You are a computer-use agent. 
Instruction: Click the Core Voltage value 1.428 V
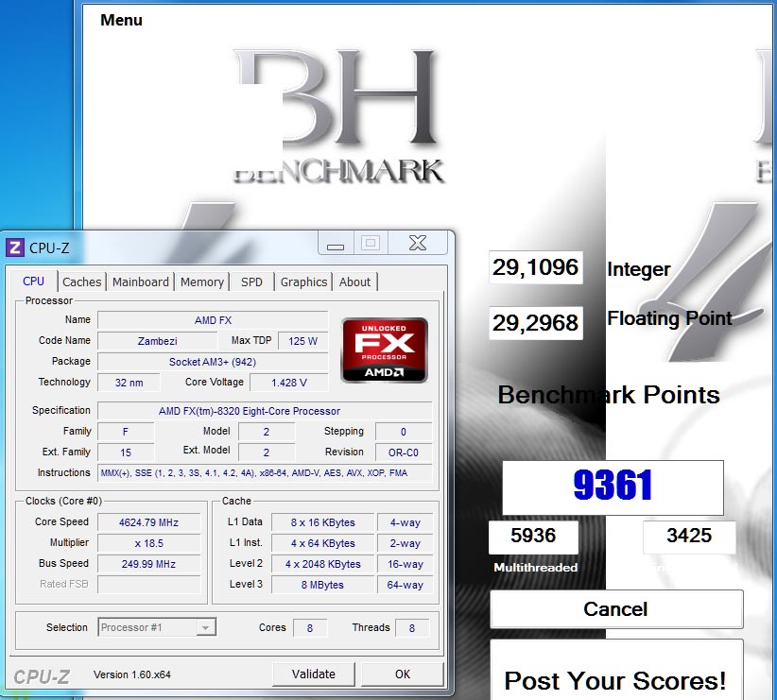tap(289, 383)
